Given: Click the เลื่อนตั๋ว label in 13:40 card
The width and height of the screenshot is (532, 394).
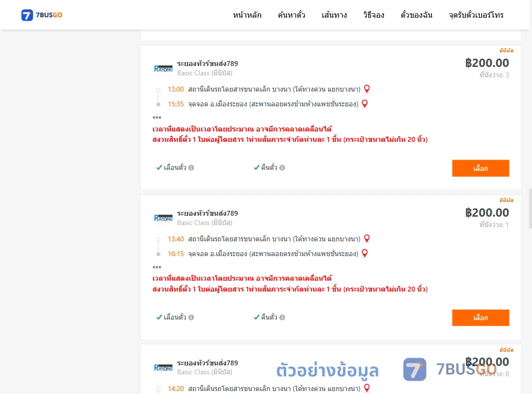Looking at the screenshot, I should point(175,317).
